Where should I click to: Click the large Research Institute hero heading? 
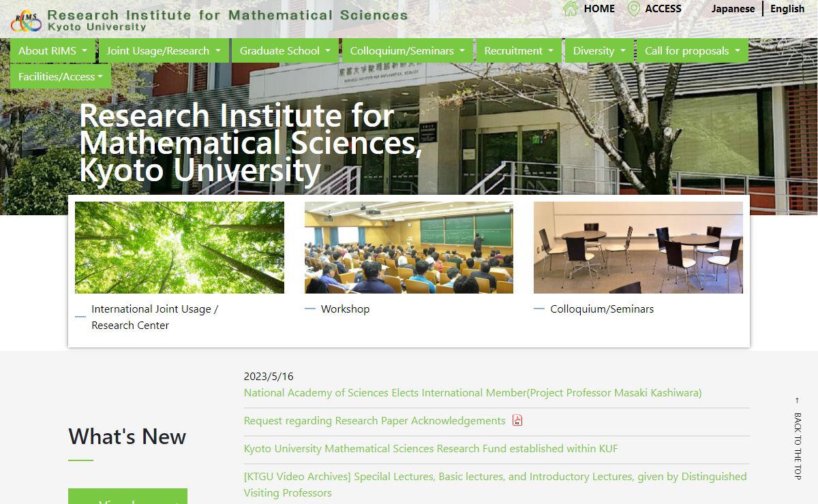click(250, 143)
